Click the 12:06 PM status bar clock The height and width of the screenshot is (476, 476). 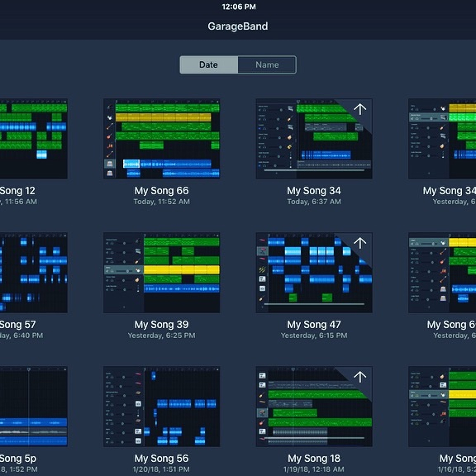(x=239, y=7)
